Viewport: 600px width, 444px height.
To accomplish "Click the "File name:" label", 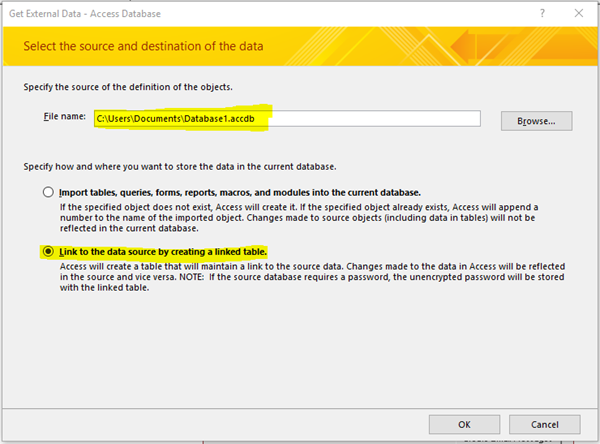I will 64,118.
